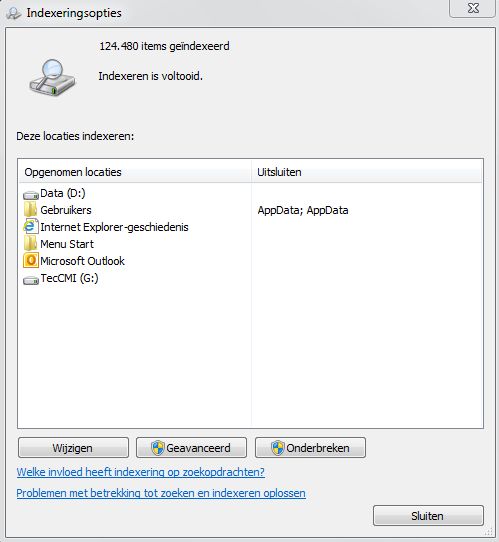
Task: Click the Microsoft Outlook icon
Action: pyautogui.click(x=31, y=260)
